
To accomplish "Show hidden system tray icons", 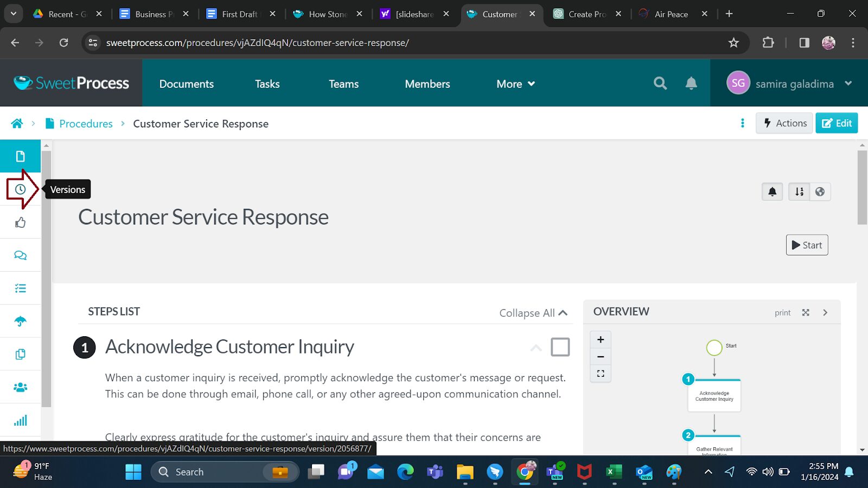I will pos(708,472).
